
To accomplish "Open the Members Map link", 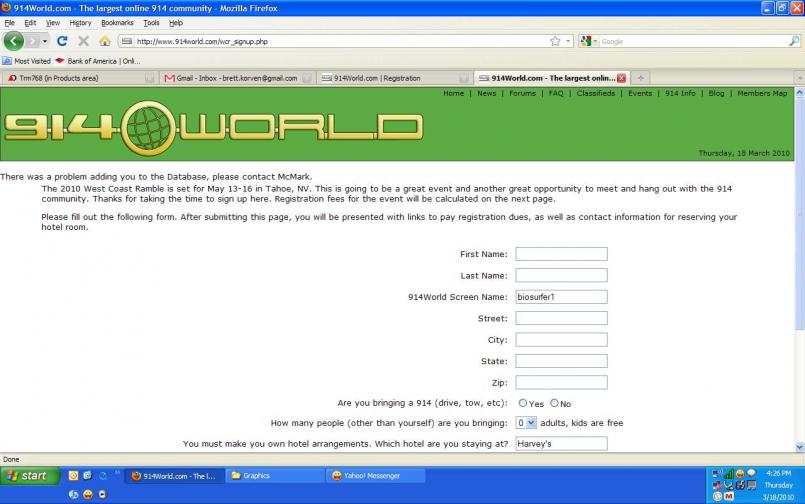I will click(x=762, y=93).
